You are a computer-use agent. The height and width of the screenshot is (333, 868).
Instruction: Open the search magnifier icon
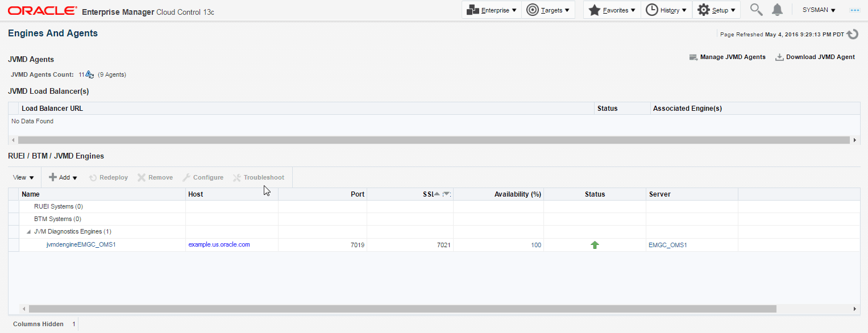(756, 10)
